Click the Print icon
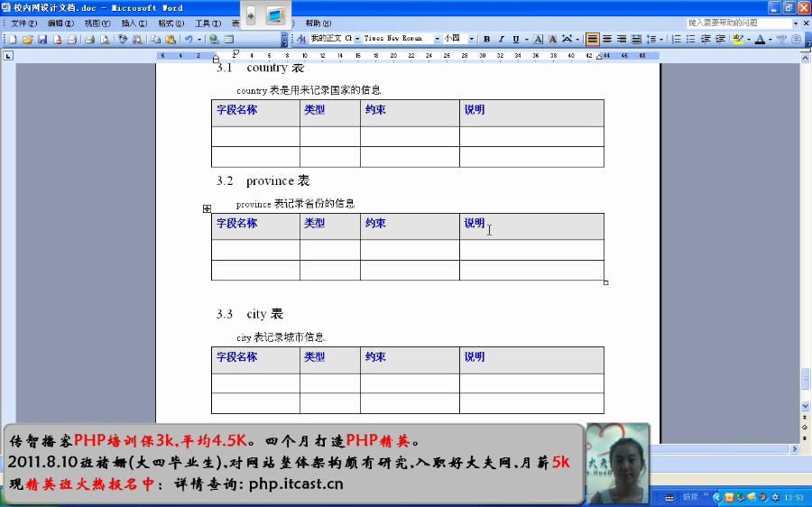The image size is (812, 507). coord(89,40)
